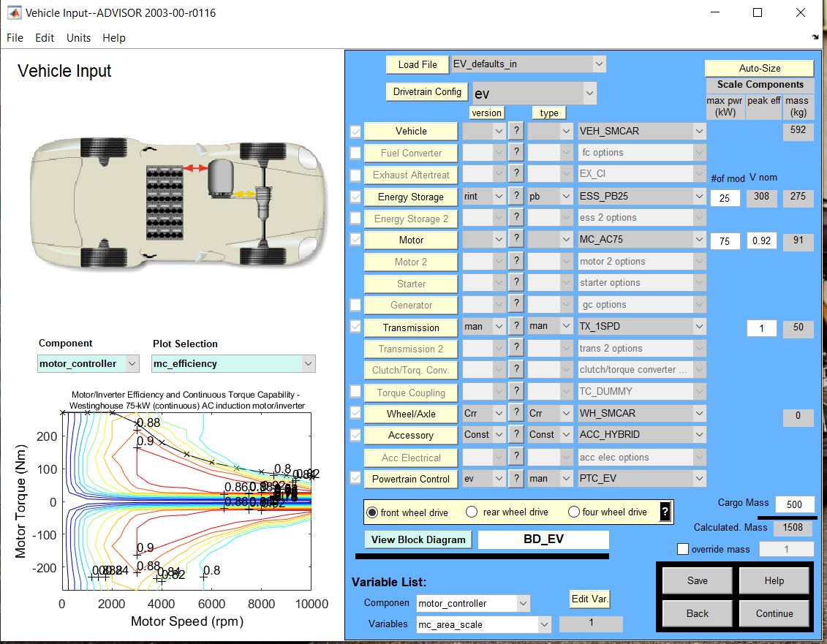The image size is (827, 644).
Task: Click the Accessory help "?" icon
Action: click(x=516, y=435)
